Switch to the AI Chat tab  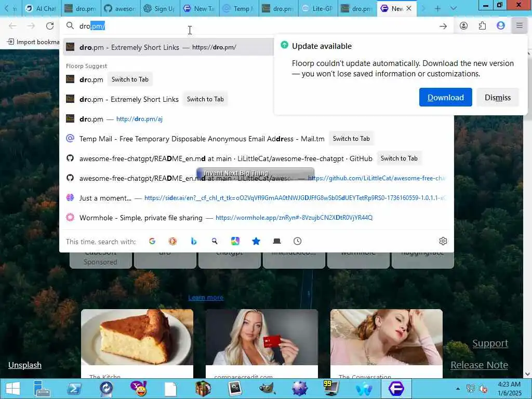click(x=42, y=9)
